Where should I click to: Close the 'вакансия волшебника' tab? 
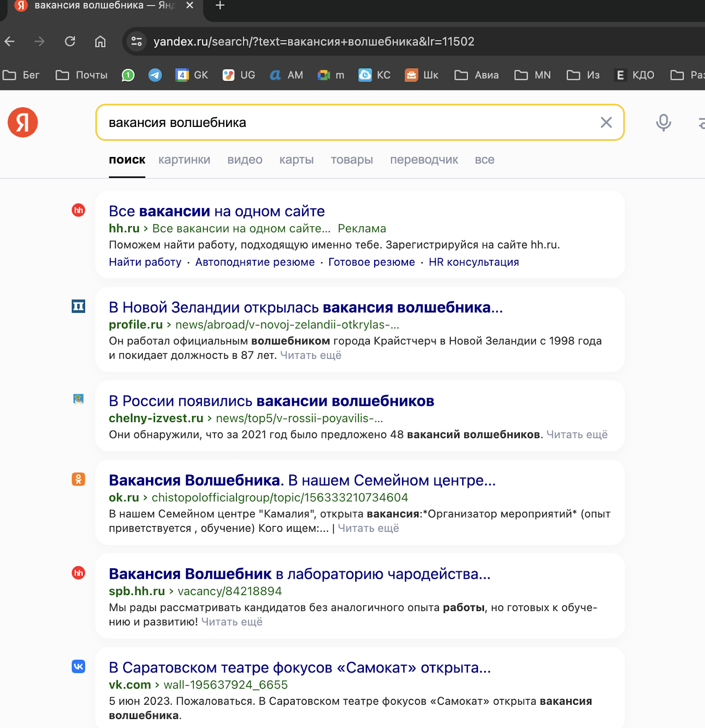click(x=190, y=5)
